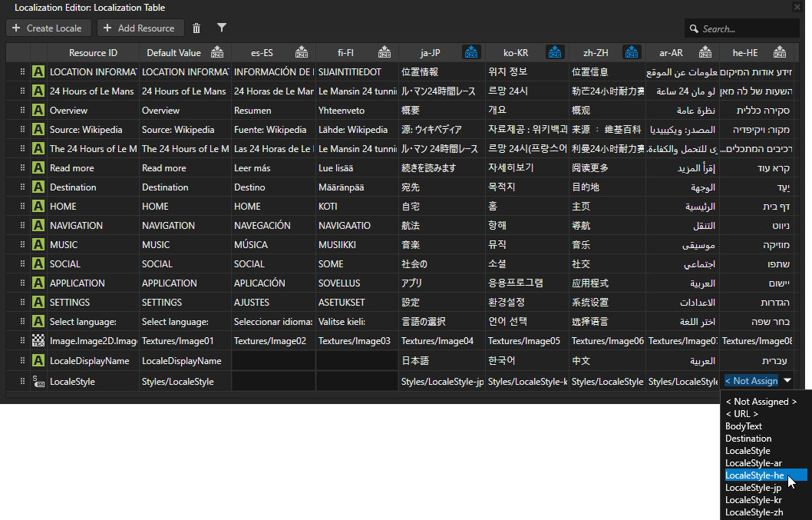812x520 pixels.
Task: Click the texture icon of Image.Image2D row
Action: point(38,341)
